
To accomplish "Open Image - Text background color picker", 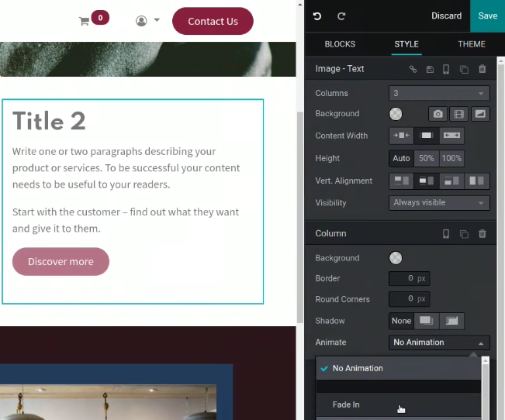I will click(x=396, y=114).
